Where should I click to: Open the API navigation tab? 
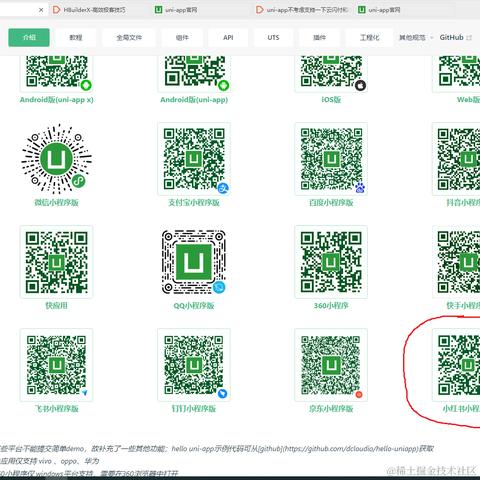[228, 37]
